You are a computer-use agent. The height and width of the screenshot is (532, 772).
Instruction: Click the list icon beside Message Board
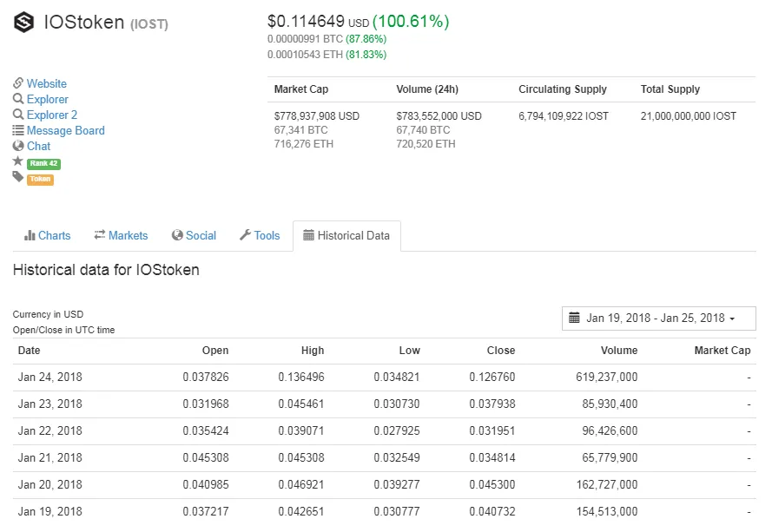(18, 130)
